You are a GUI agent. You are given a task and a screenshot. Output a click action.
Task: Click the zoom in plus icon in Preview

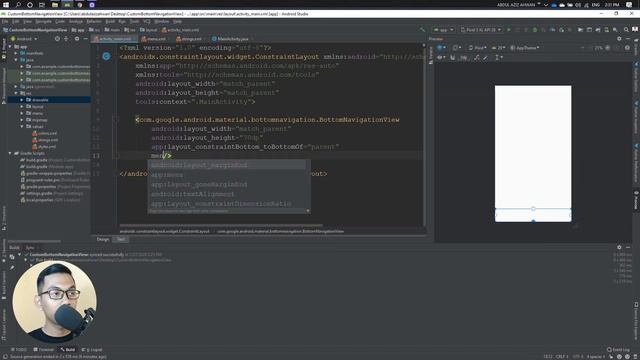click(x=607, y=48)
